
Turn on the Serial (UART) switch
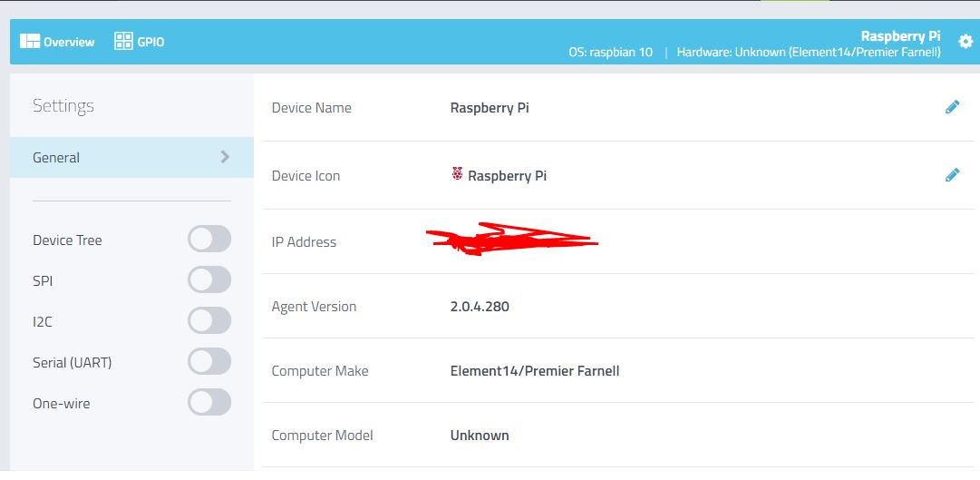coord(209,361)
